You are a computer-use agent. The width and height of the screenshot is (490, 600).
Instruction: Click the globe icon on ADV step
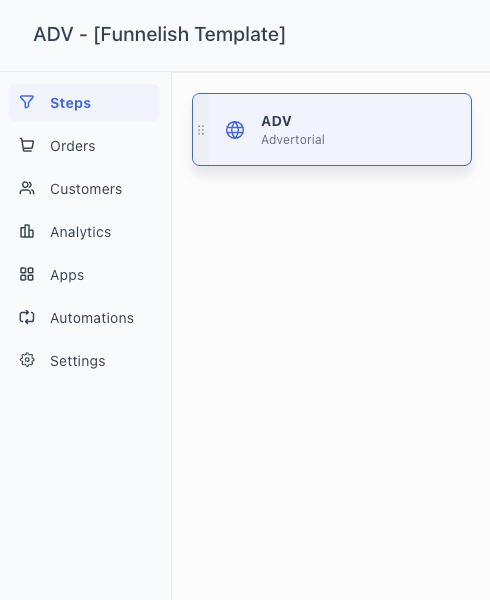point(235,130)
